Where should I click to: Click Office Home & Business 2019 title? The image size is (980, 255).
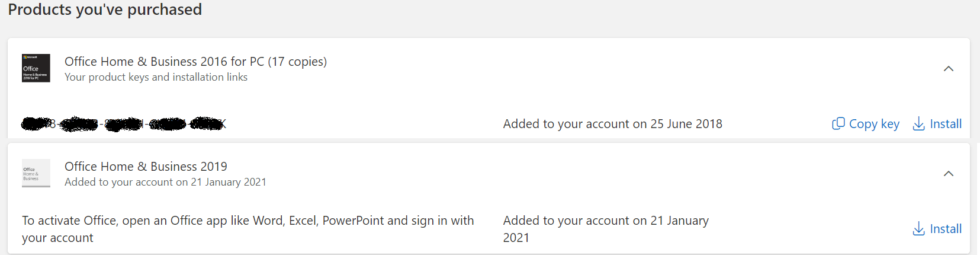tap(146, 167)
